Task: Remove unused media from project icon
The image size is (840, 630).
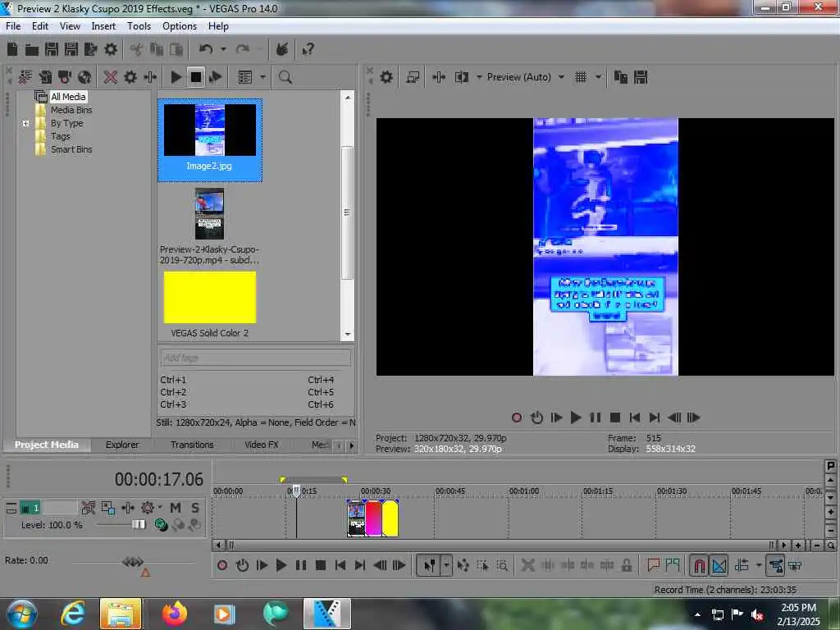Action: (25, 77)
